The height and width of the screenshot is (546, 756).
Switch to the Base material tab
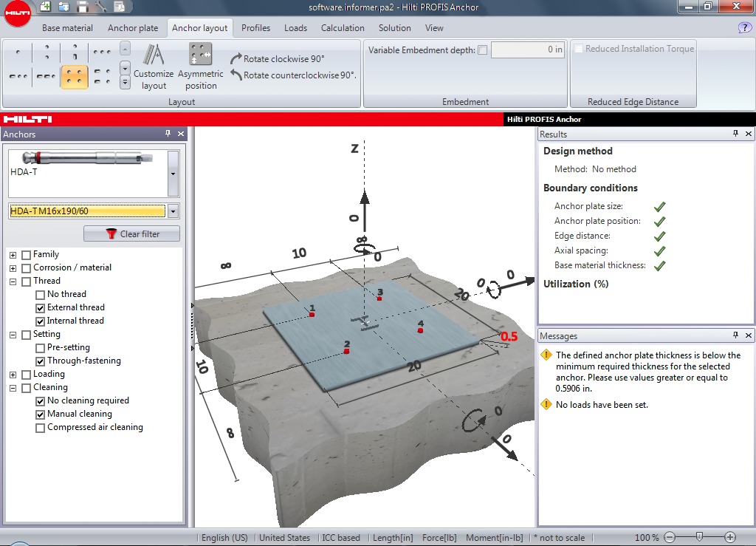pyautogui.click(x=67, y=28)
